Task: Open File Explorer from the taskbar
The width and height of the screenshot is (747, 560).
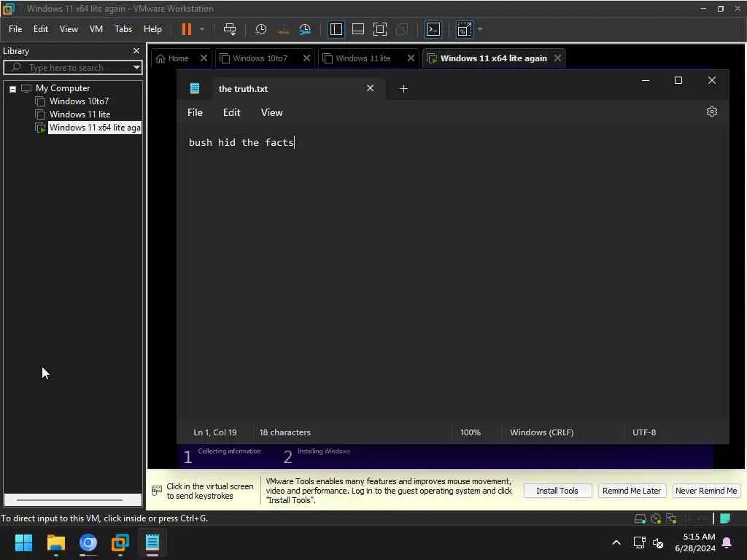Action: pyautogui.click(x=55, y=542)
